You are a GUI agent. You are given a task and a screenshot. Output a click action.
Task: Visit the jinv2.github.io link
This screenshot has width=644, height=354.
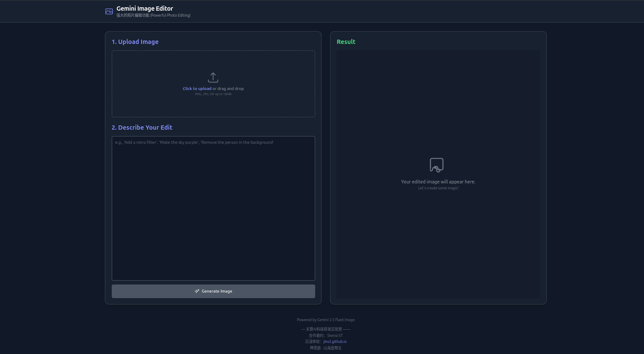pos(335,342)
